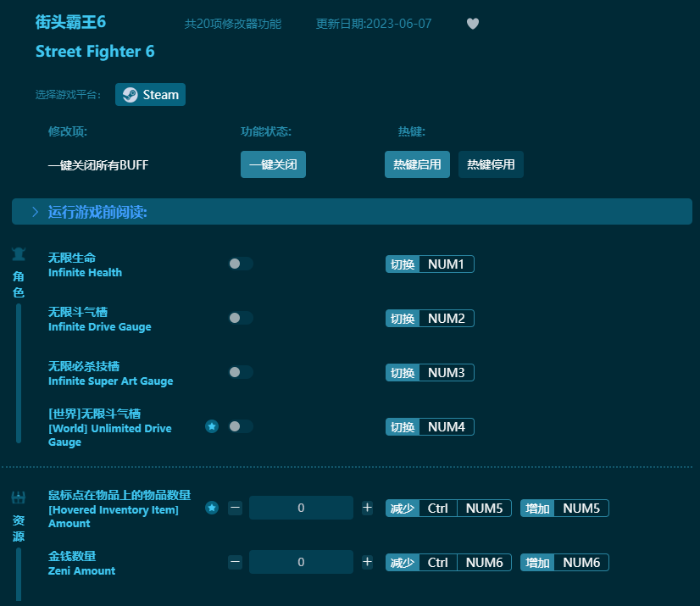
Task: Click the 切换 NUM3 hotkey for Infinite Super Art Gauge
Action: point(430,372)
